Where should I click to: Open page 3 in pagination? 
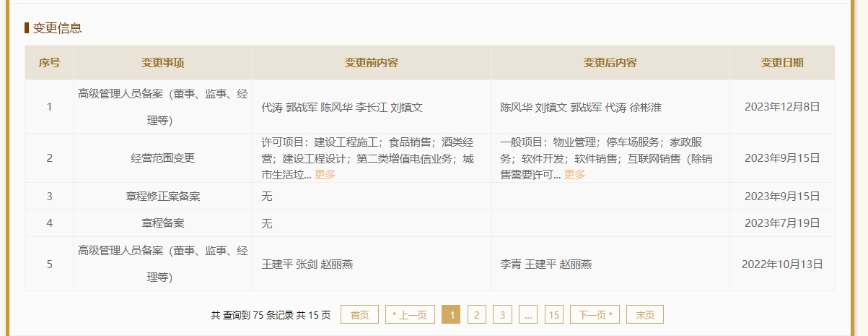point(502,315)
